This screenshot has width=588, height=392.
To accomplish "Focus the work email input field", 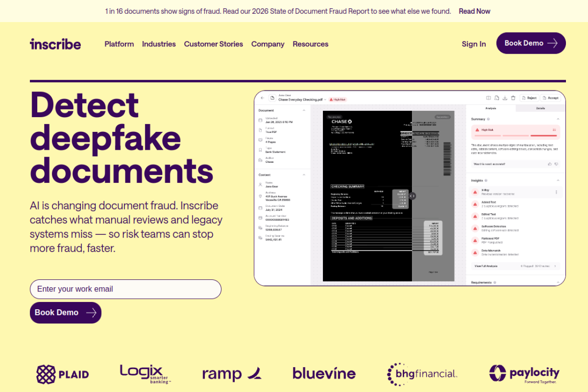I will pyautogui.click(x=125, y=289).
